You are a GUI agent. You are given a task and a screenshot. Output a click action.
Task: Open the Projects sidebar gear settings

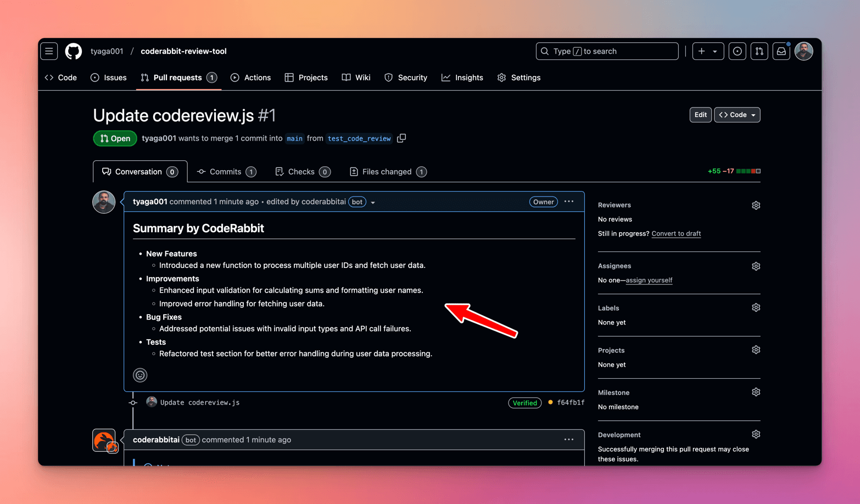[756, 350]
